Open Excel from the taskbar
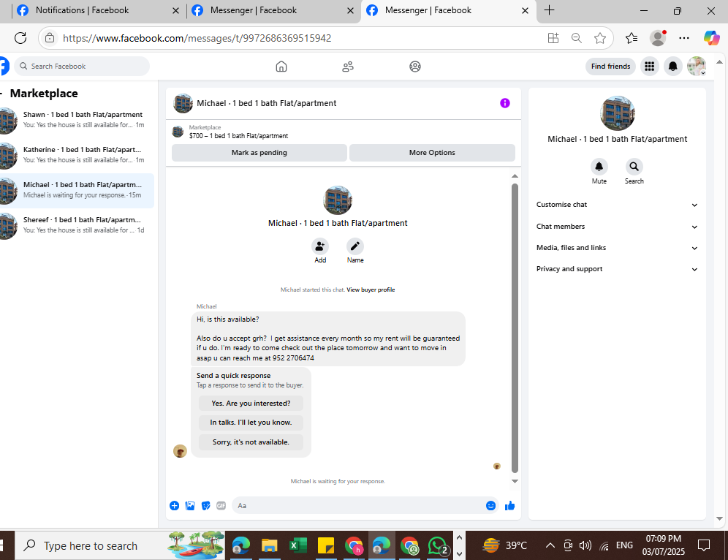Viewport: 728px width, 560px height. (x=297, y=545)
